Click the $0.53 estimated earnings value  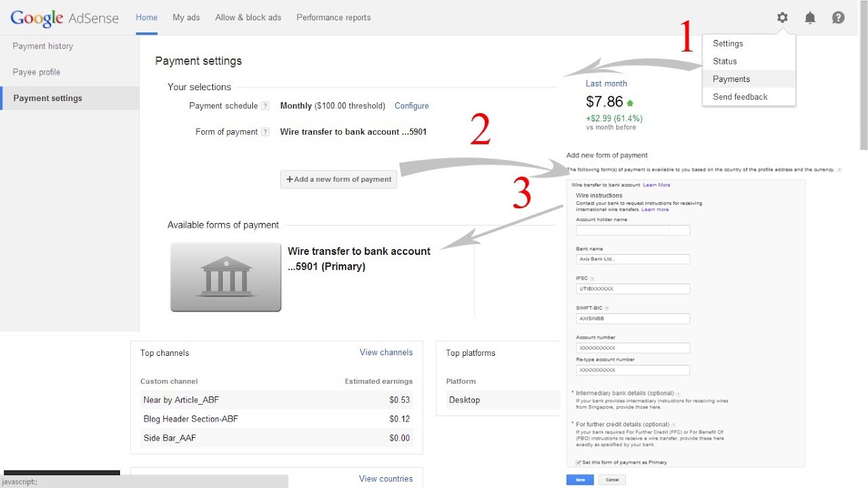[399, 400]
